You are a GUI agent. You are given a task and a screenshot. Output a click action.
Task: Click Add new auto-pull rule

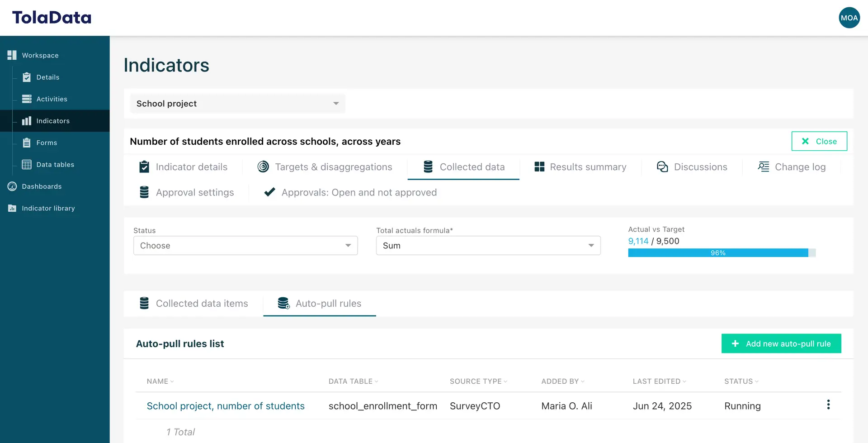tap(781, 343)
